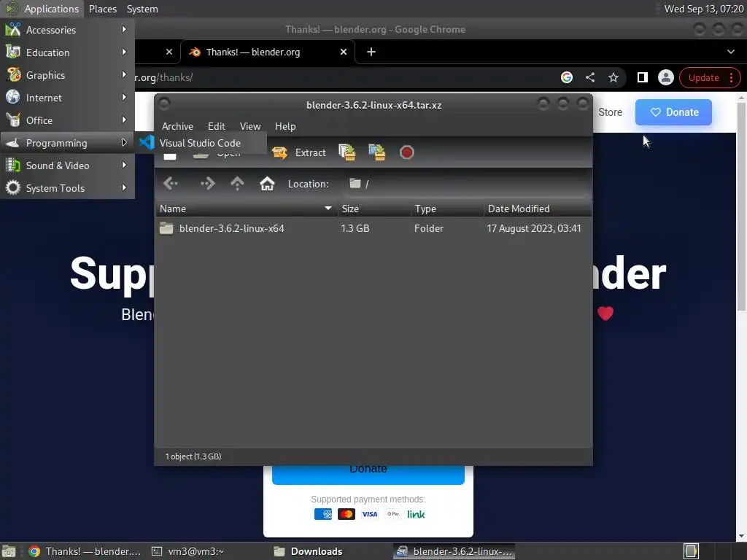Open the Edit menu in archive manager
The image size is (747, 560).
coord(216,126)
